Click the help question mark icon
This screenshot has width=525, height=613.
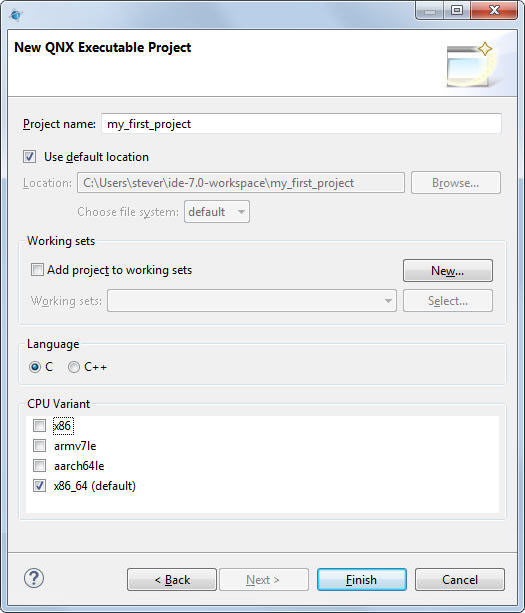click(34, 578)
